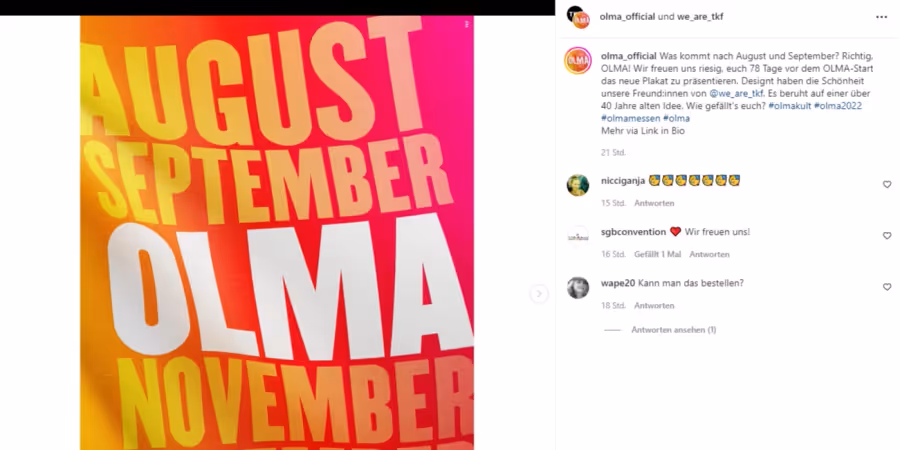900x450 pixels.
Task: Open sgbconvention's profile picture
Action: pos(578,236)
